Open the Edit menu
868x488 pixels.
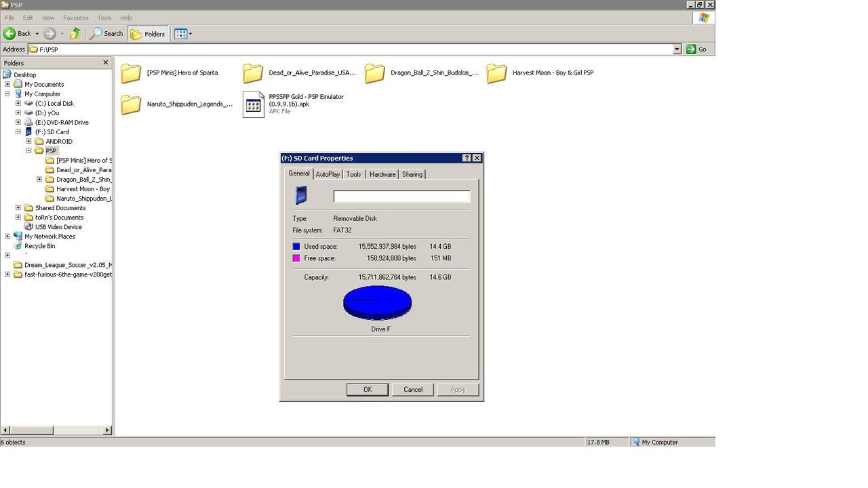[28, 18]
